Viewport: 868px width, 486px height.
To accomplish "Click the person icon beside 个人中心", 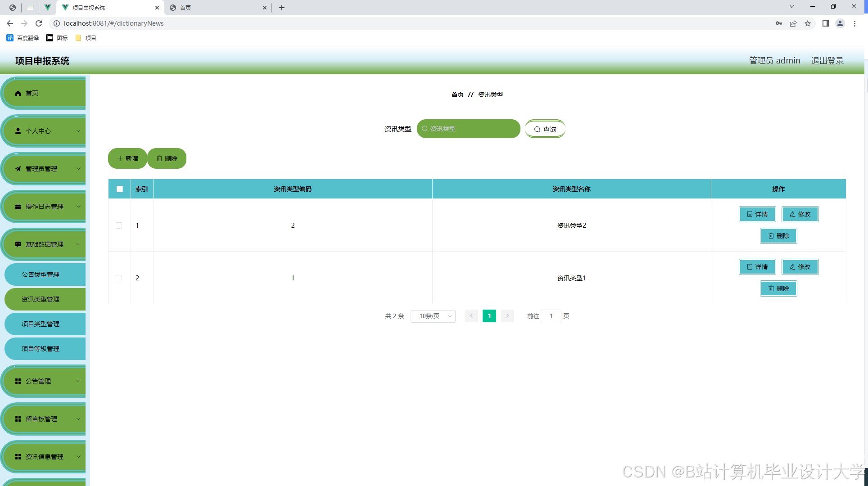I will [18, 131].
